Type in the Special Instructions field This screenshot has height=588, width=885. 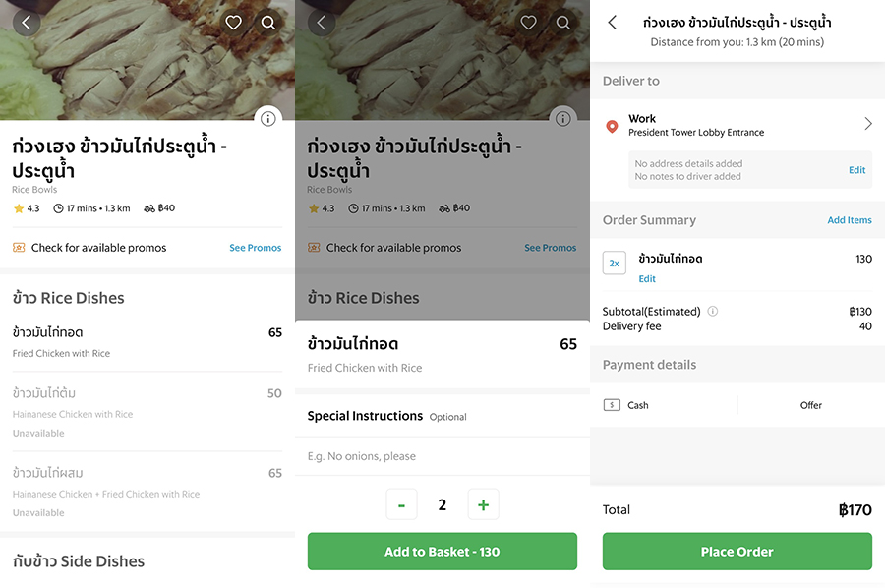[x=442, y=456]
